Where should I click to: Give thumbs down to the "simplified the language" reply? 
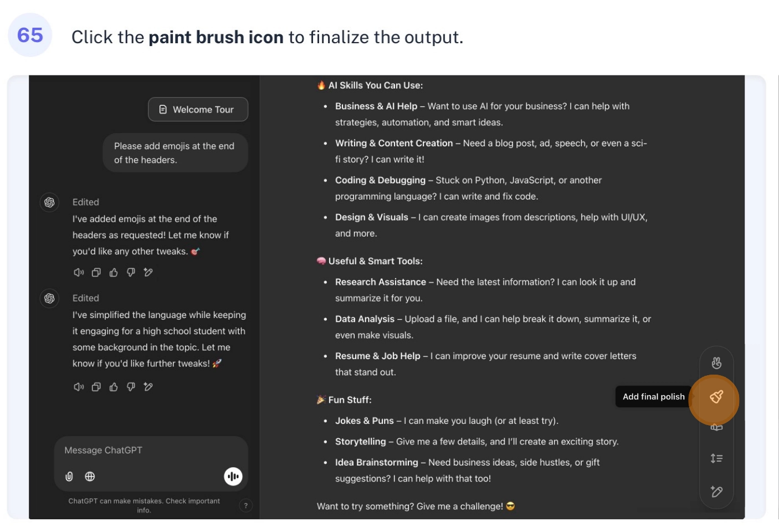pyautogui.click(x=131, y=387)
